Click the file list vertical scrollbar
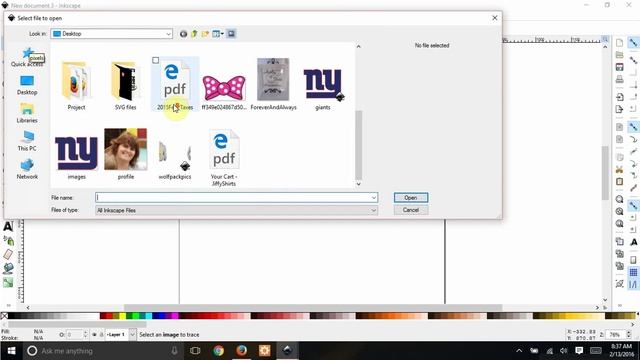 [358, 145]
